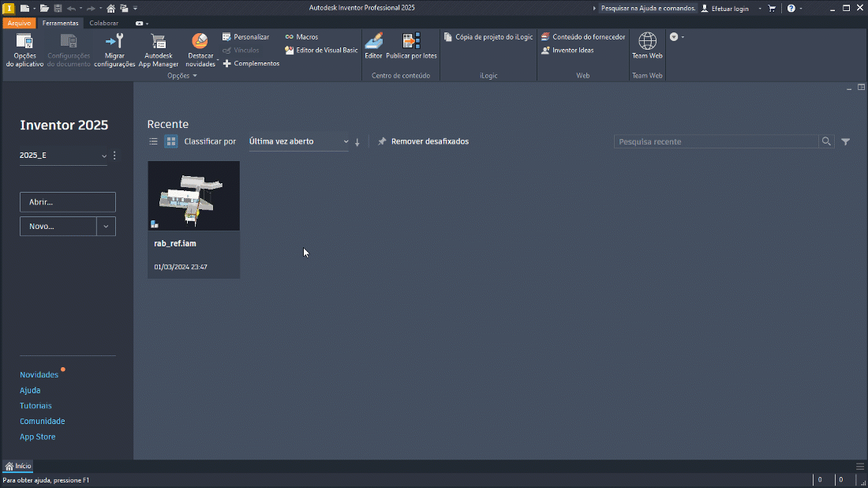
Task: Switch recent files to grid view
Action: [x=171, y=141]
